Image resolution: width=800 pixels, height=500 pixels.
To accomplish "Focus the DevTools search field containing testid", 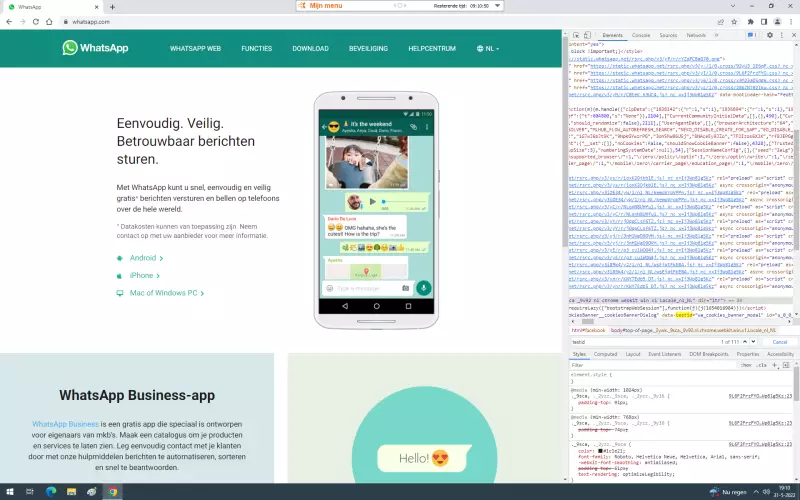I will (x=643, y=342).
